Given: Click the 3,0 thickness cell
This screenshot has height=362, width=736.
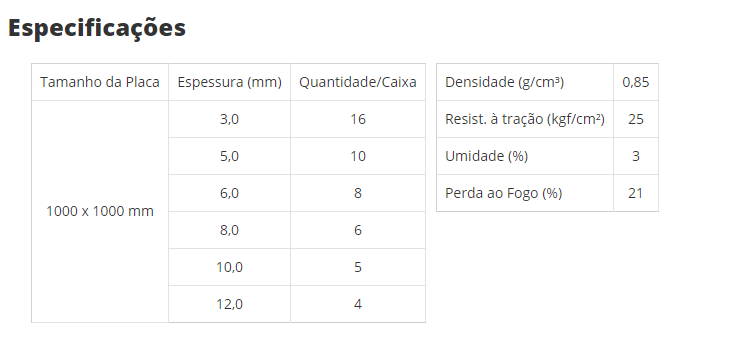Looking at the screenshot, I should tap(230, 119).
